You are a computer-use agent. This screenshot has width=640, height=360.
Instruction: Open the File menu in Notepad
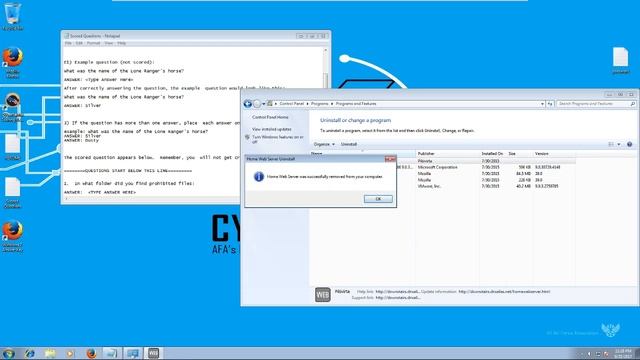[68, 43]
